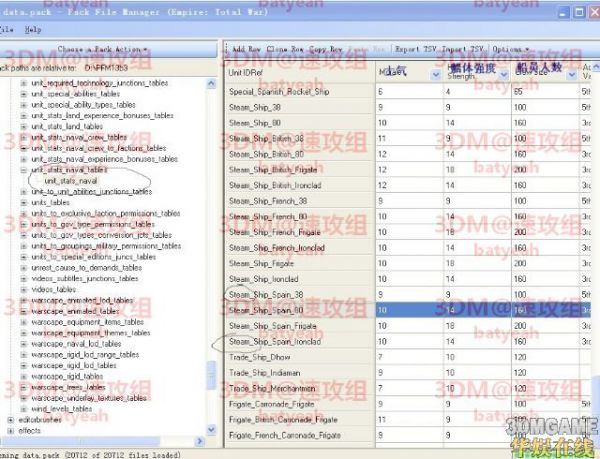
Task: Click Add Row in the table toolbar
Action: [247, 48]
